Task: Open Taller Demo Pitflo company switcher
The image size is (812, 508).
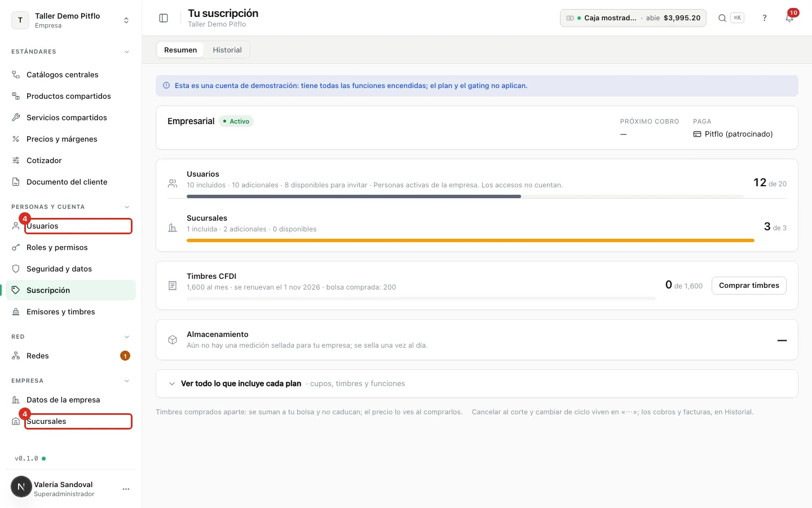Action: (71, 20)
